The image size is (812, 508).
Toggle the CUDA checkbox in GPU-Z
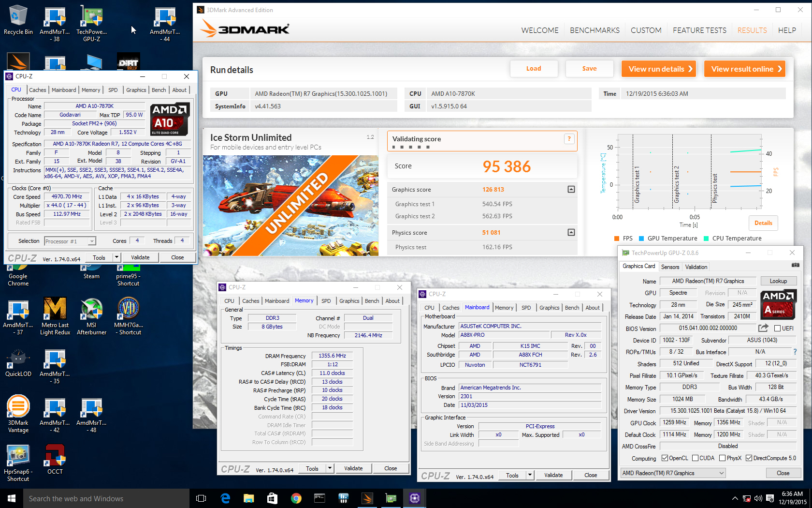tap(695, 458)
